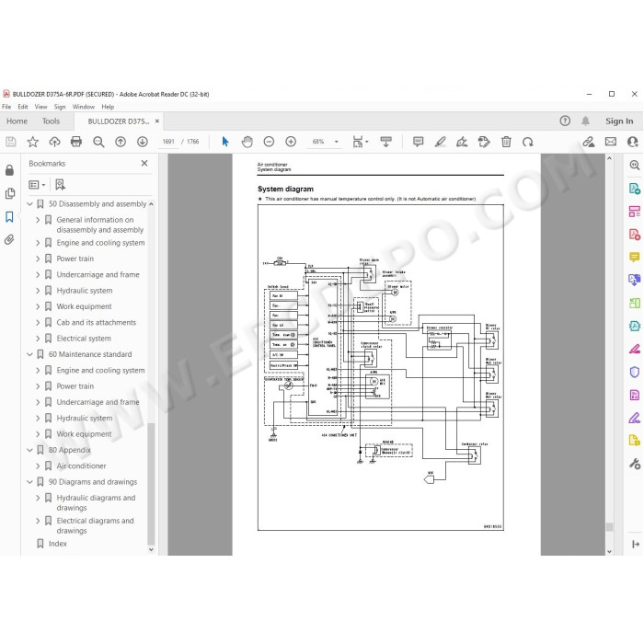Click the upload to cloud icon

point(54,142)
